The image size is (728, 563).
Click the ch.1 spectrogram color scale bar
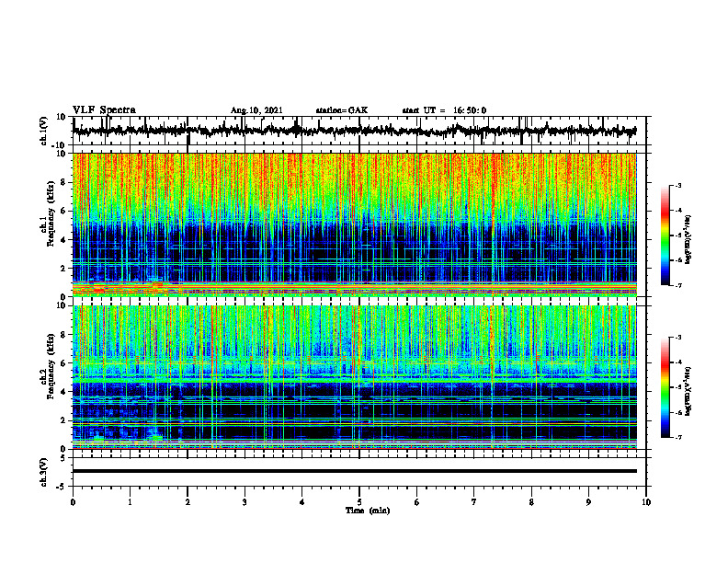(x=665, y=236)
